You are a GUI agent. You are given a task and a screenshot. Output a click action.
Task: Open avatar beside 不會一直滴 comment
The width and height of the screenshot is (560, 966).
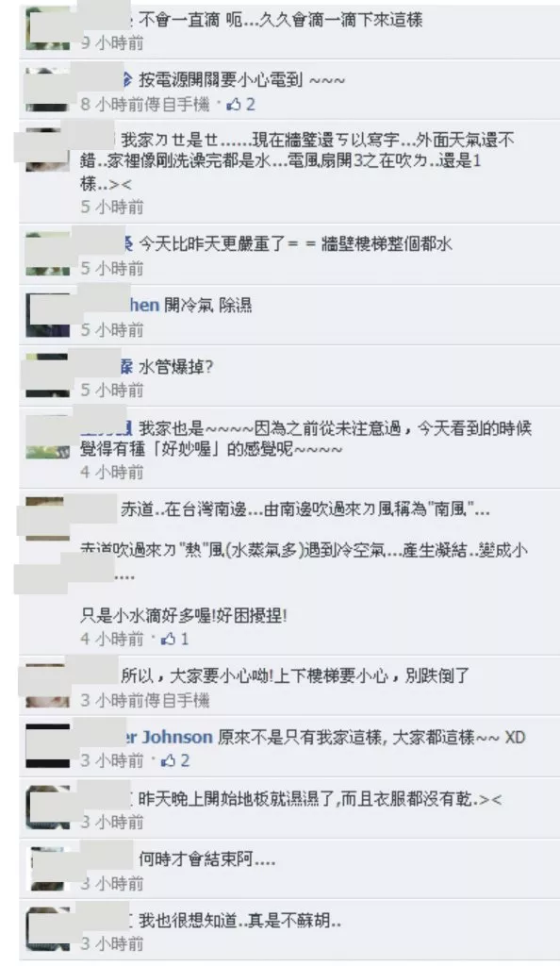click(47, 27)
